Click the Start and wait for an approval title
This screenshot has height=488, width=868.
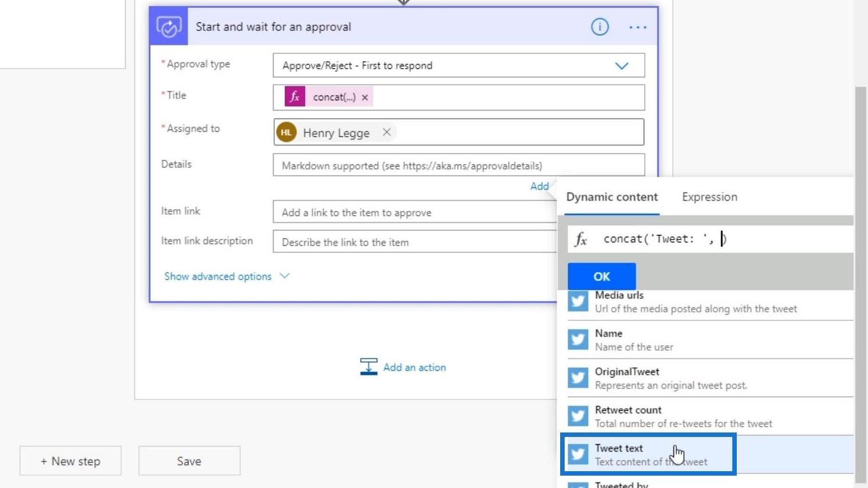pos(273,26)
